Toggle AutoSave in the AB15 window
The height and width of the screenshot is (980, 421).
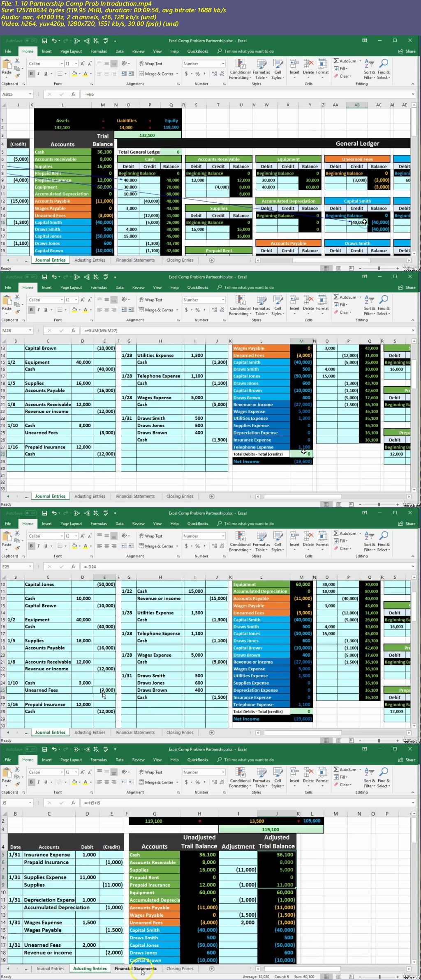21,41
